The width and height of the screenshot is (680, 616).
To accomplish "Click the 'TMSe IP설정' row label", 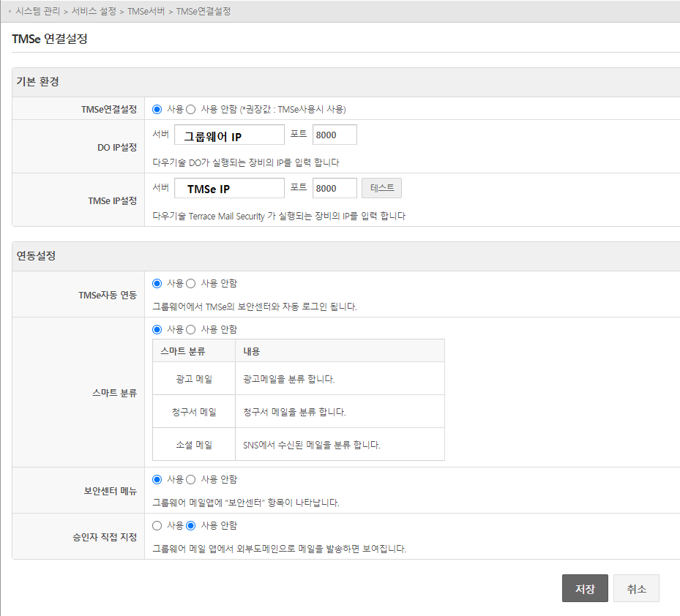I will tap(112, 200).
